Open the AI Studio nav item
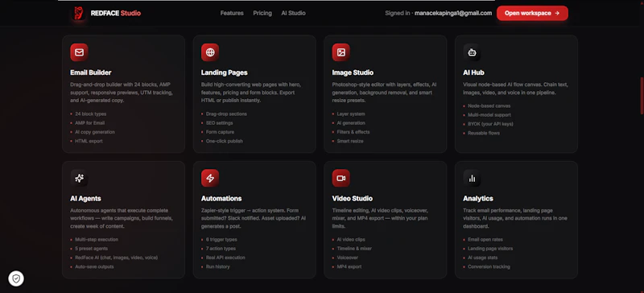 click(293, 13)
